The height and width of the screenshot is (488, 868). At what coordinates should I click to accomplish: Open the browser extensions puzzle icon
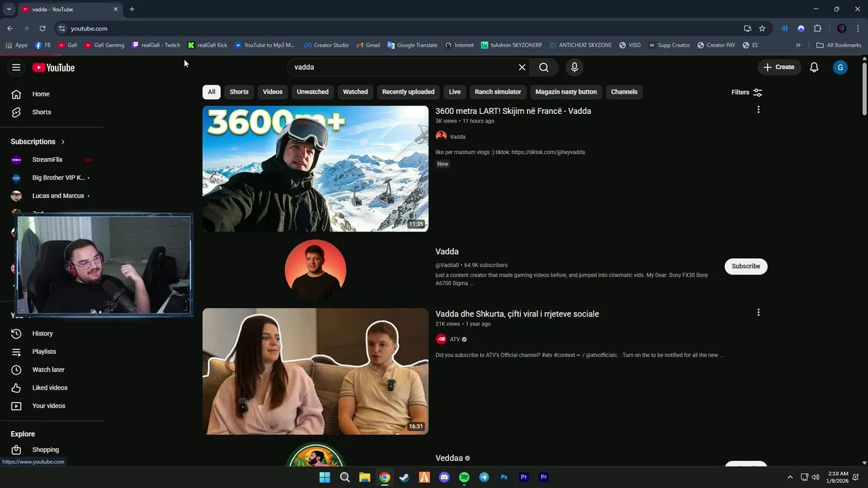coord(817,28)
